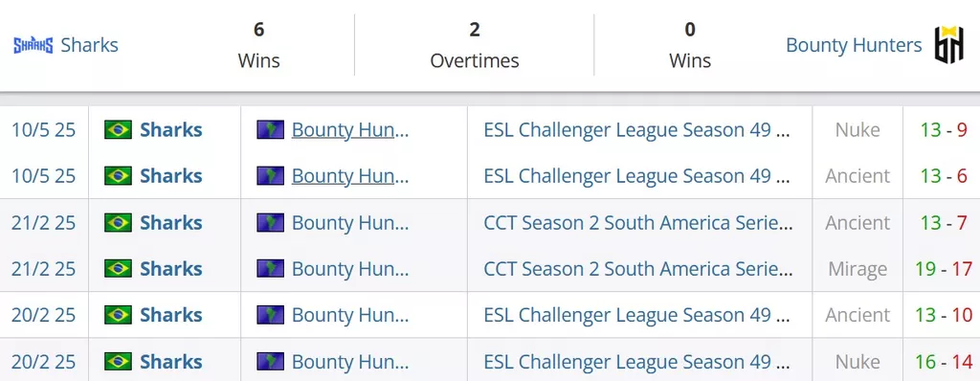The height and width of the screenshot is (381, 980).
Task: Click the 2 Overtimes stat
Action: pyautogui.click(x=475, y=44)
